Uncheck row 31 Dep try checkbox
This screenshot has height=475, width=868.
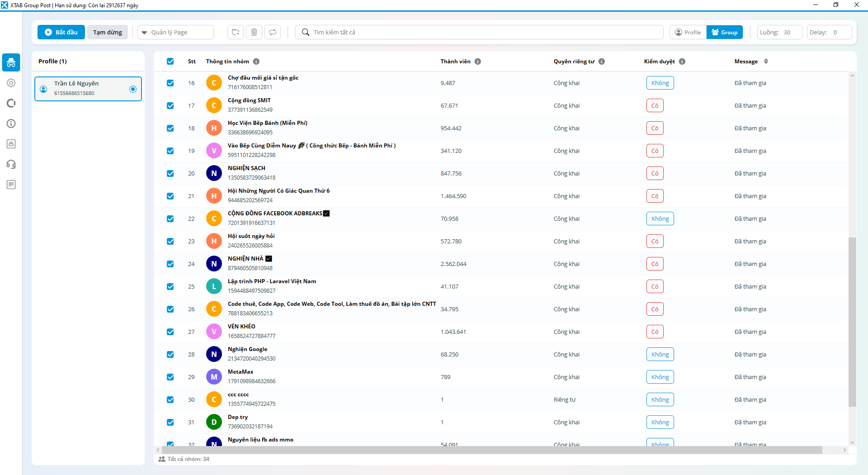pyautogui.click(x=170, y=422)
